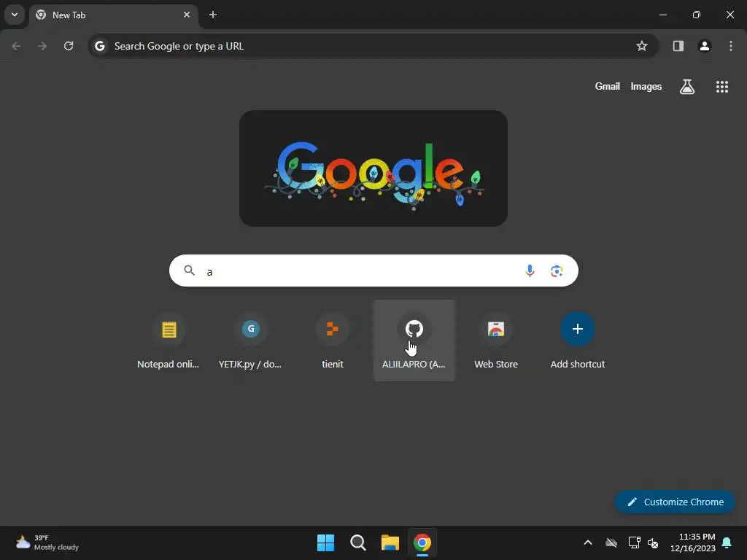Search by image with Google Lens
The image size is (747, 560).
pos(557,271)
